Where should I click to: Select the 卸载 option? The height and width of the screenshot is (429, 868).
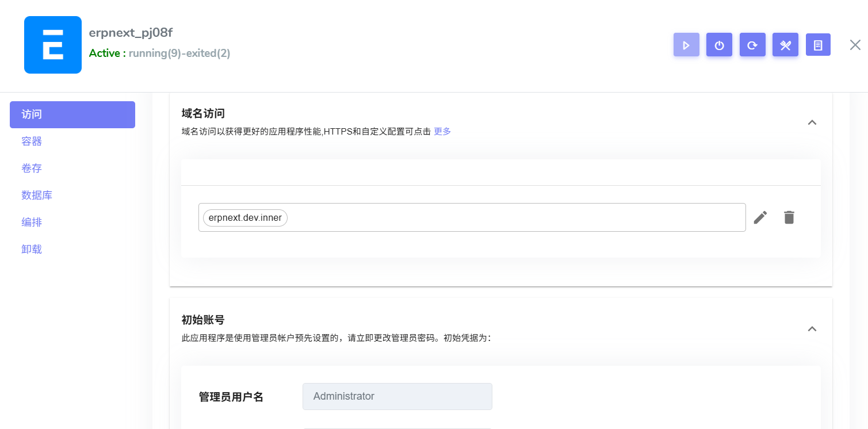pyautogui.click(x=32, y=248)
